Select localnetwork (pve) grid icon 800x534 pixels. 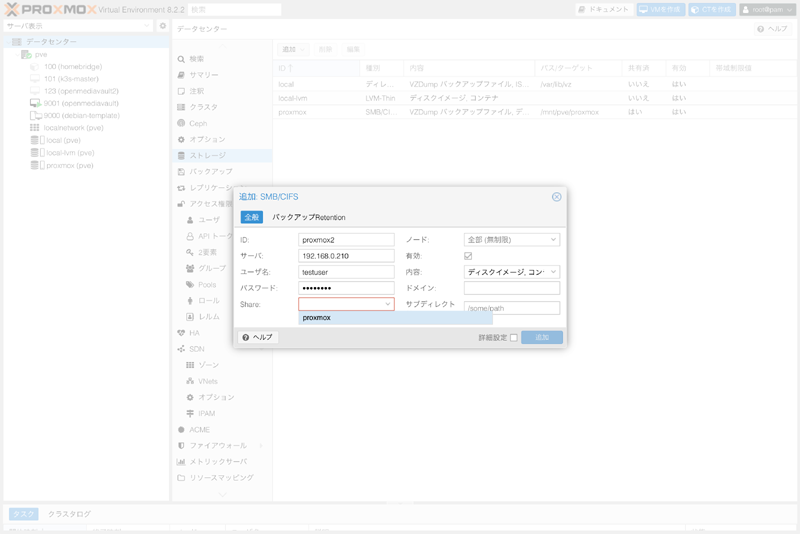pos(35,128)
